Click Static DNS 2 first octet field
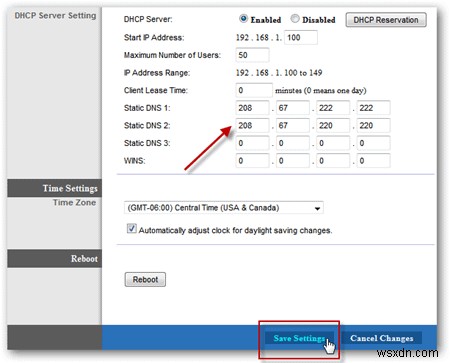Screen dimensions: 450x363 pyautogui.click(x=252, y=126)
